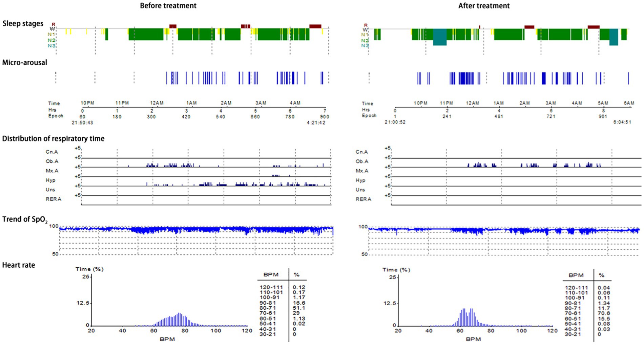Image resolution: width=644 pixels, height=345 pixels.
Task: Click heart rate percentage 0.17
Action: click(x=299, y=292)
